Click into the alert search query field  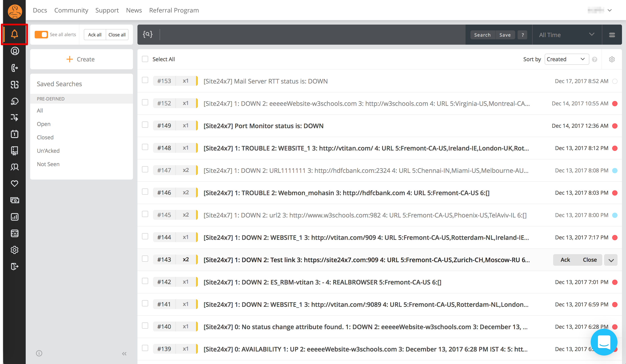coord(310,35)
